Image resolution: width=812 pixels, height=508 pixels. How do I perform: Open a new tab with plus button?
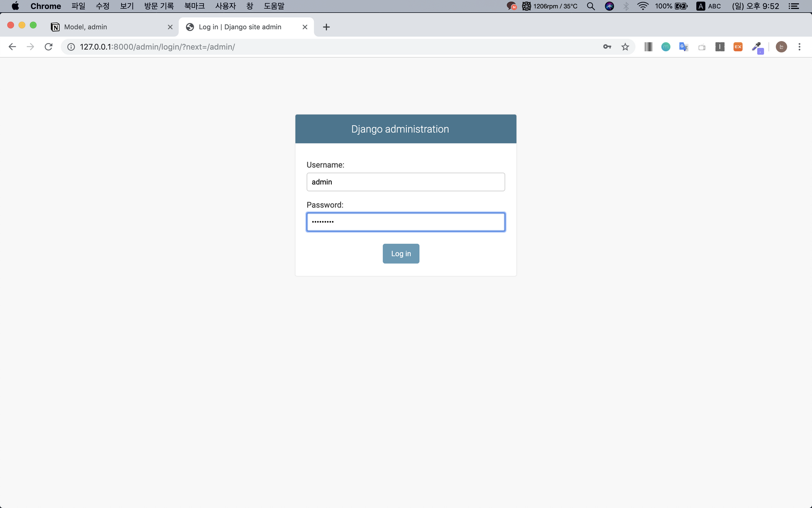pyautogui.click(x=326, y=27)
